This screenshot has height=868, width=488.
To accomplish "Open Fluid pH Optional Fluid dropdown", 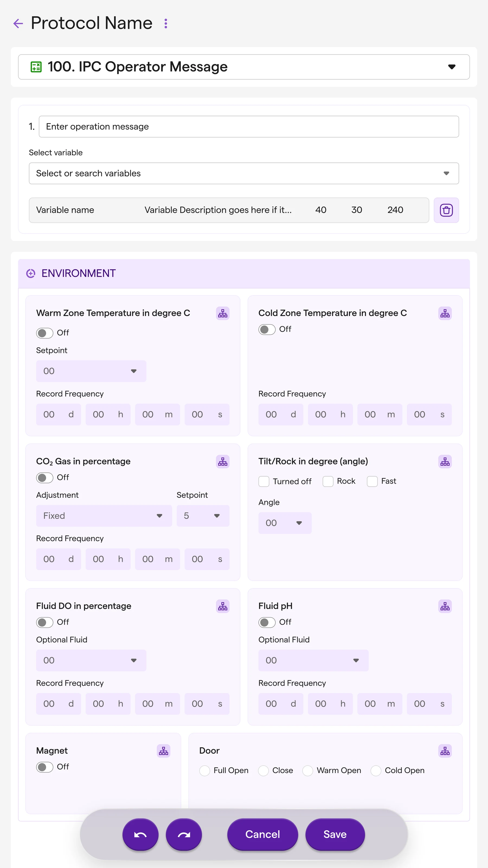I will [x=313, y=660].
